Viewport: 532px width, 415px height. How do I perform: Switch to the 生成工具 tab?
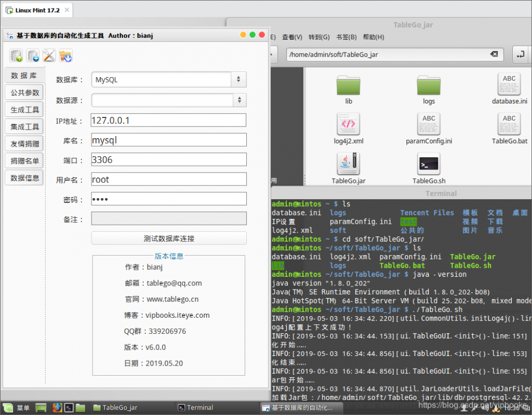tap(25, 110)
